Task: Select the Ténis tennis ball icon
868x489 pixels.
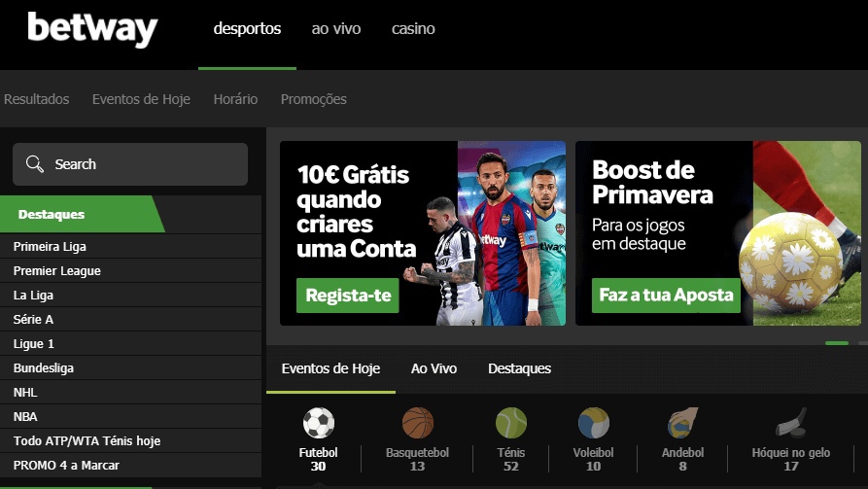Action: click(x=511, y=423)
